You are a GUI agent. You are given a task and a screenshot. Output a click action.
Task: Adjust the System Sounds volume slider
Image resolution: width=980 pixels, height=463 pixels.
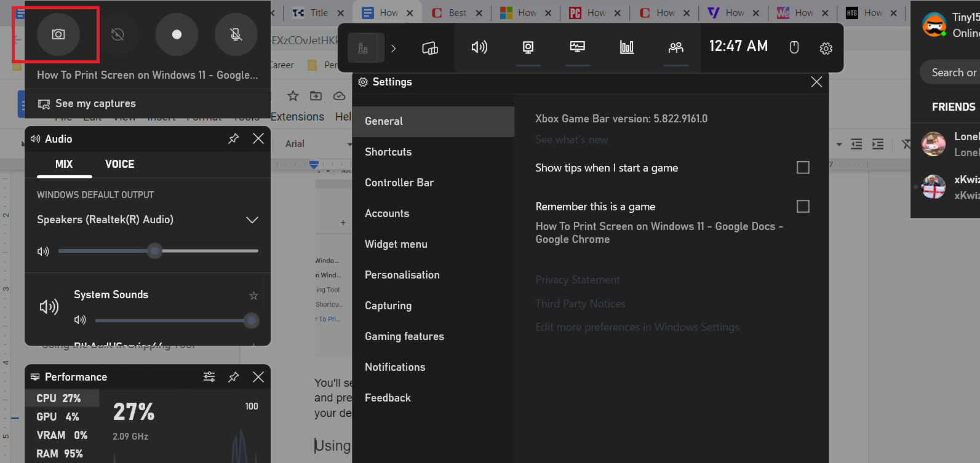pyautogui.click(x=177, y=320)
